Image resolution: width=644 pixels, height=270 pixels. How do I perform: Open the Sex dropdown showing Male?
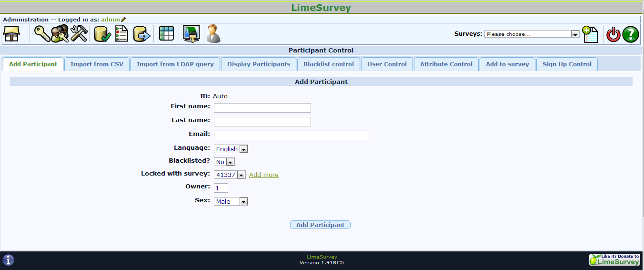pyautogui.click(x=231, y=201)
